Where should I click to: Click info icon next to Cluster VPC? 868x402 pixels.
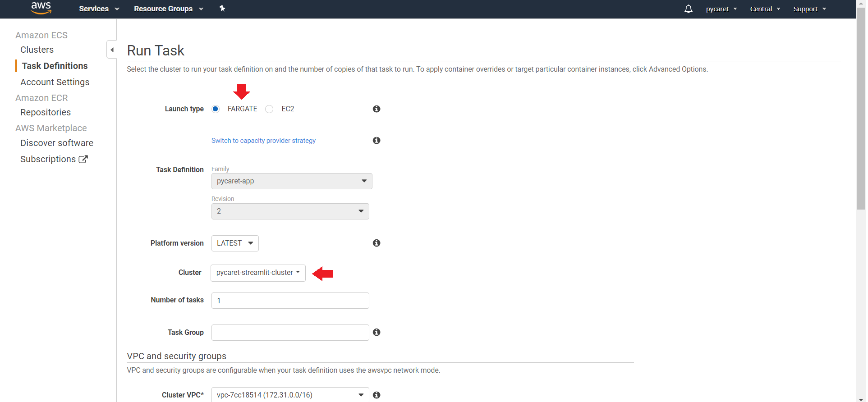377,395
